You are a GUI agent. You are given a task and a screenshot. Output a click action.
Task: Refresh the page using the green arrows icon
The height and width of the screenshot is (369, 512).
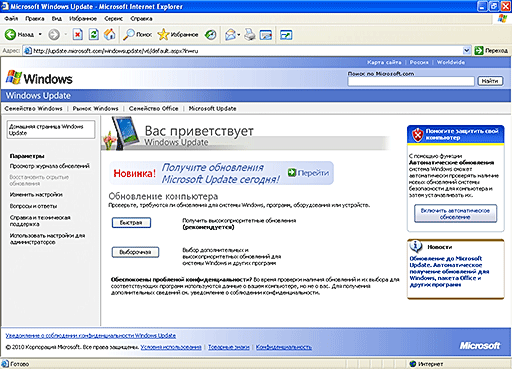[94, 34]
